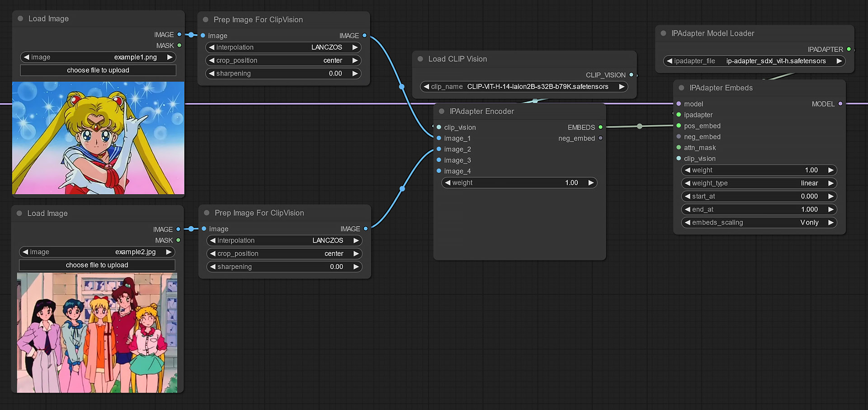This screenshot has width=868, height=410.
Task: Decrease sharpening with left arrow in bottom Prep node
Action: click(x=213, y=267)
